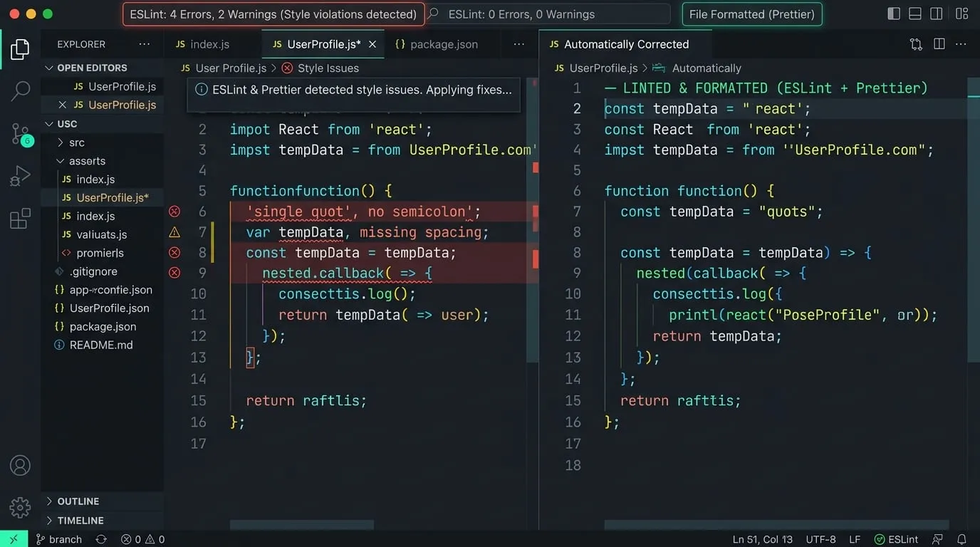Collapse the USC workspace section

pyautogui.click(x=61, y=124)
